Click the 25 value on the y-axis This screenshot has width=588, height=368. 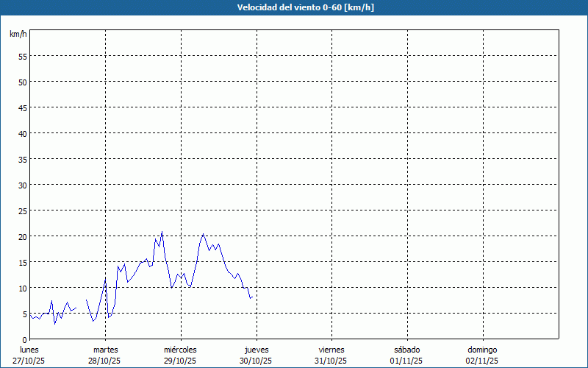pos(22,210)
